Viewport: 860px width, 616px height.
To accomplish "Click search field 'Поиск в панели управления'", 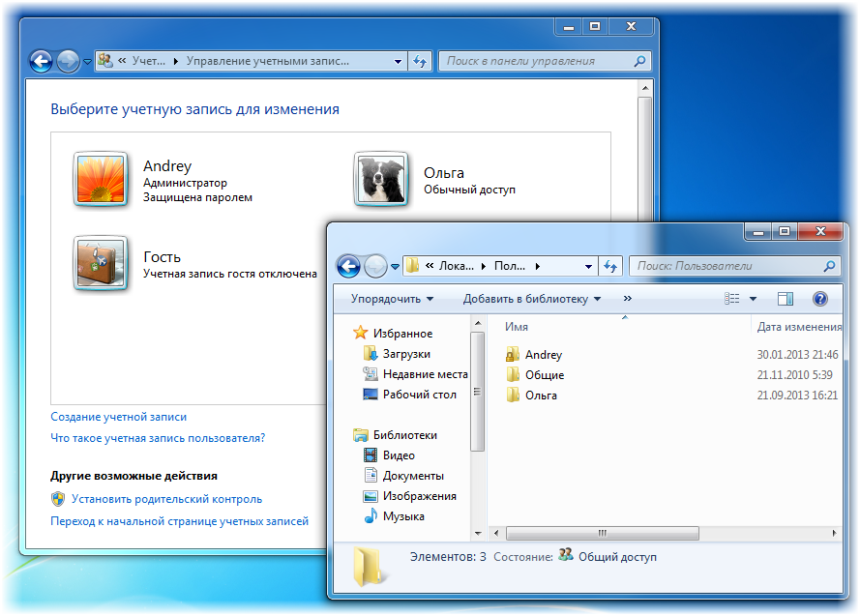I will coord(545,61).
